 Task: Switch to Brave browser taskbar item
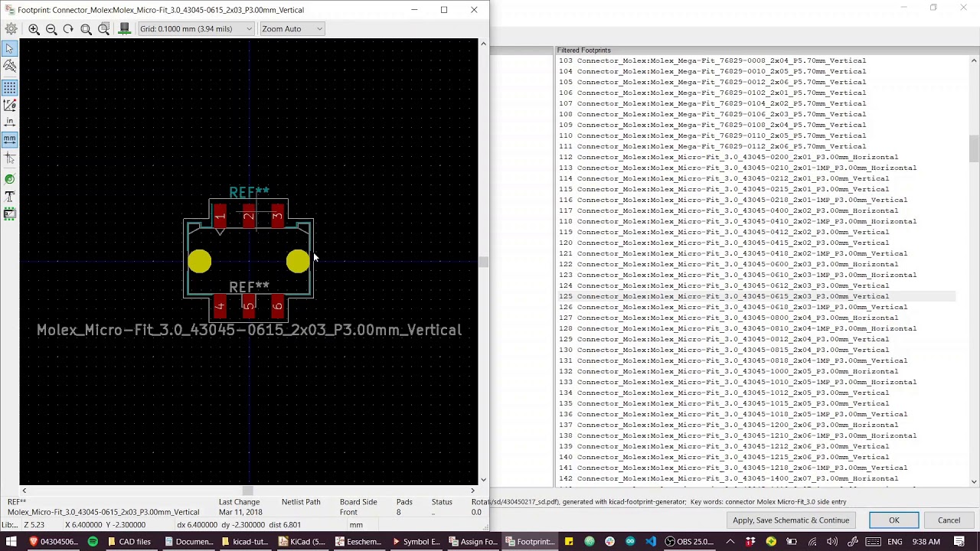tap(54, 542)
